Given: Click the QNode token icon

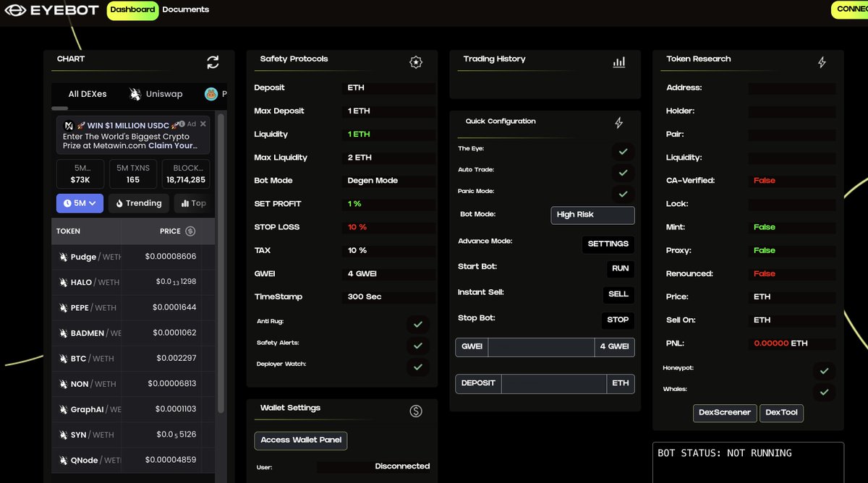Looking at the screenshot, I should point(64,460).
